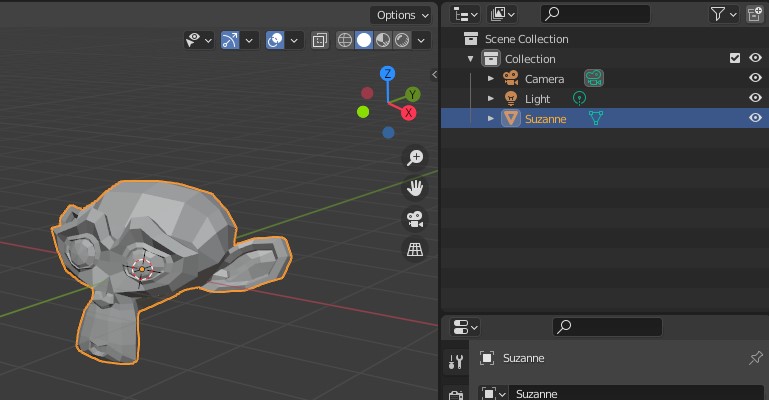Collapse the Collection tree item

click(x=470, y=59)
